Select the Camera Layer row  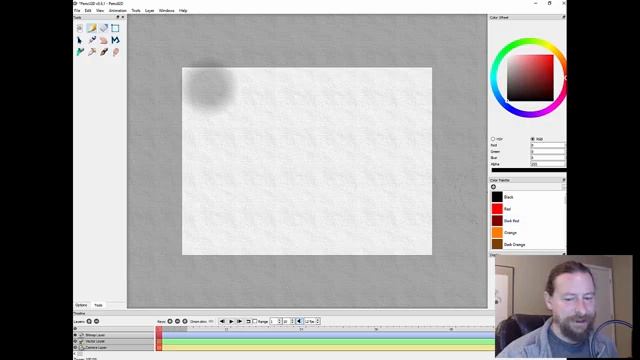113,347
